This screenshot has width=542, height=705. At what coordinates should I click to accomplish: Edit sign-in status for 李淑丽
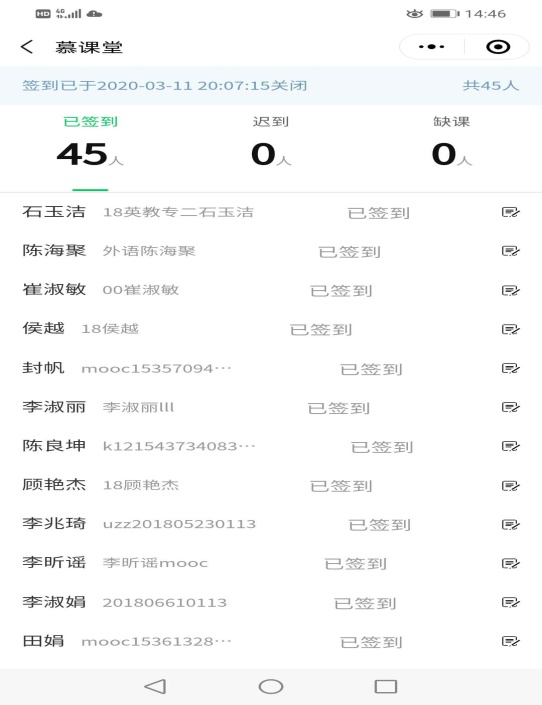coord(511,407)
